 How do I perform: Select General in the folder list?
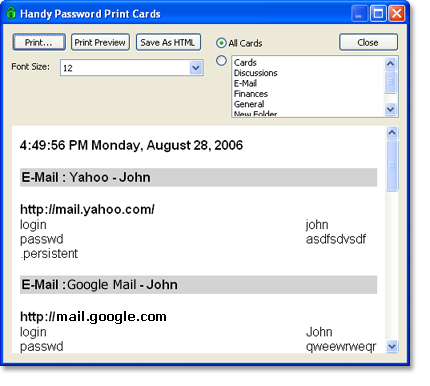[249, 104]
